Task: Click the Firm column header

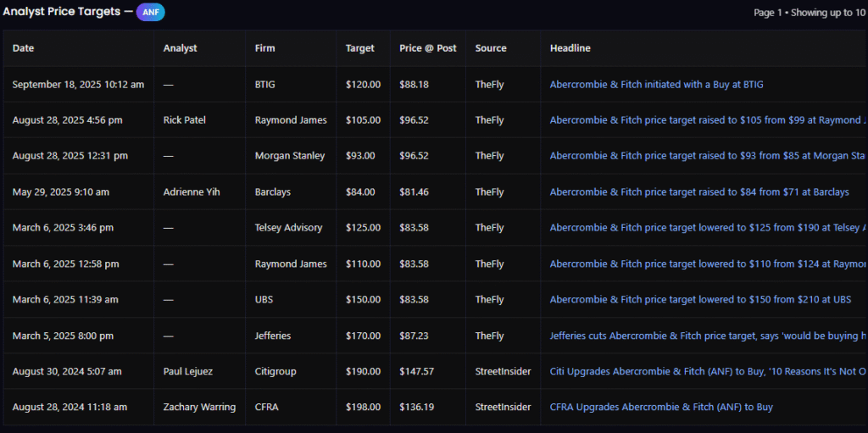Action: click(x=264, y=48)
